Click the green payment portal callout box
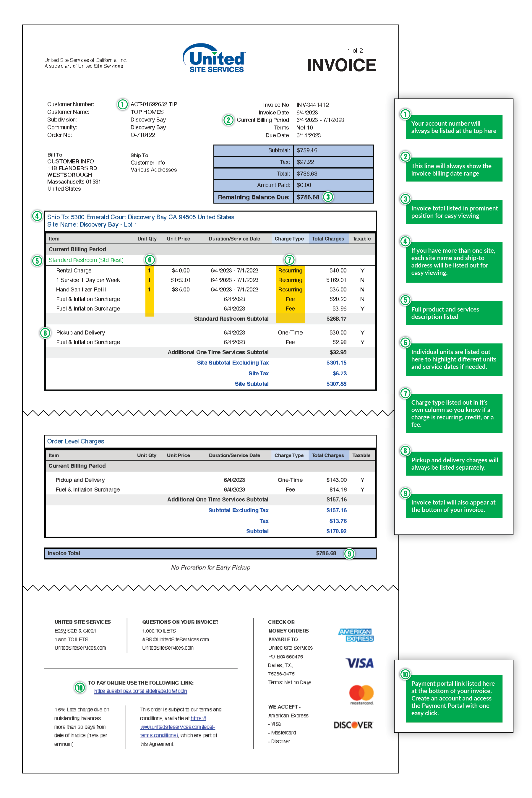532x798 pixels. coord(454,698)
